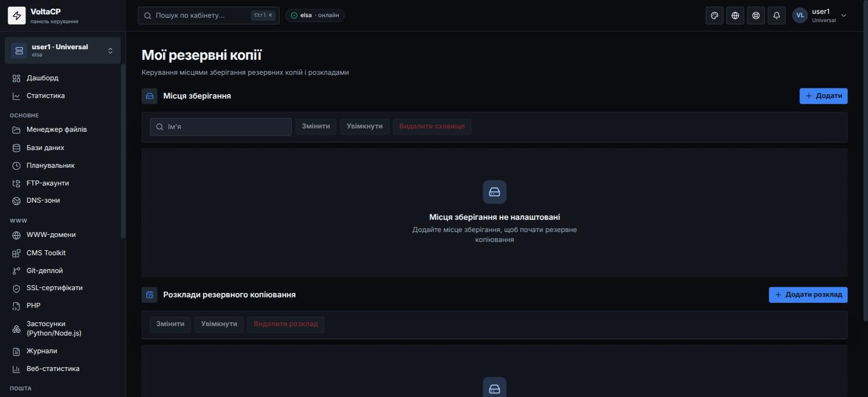Click the Бази даних database icon
The width and height of the screenshot is (868, 397).
click(x=17, y=148)
